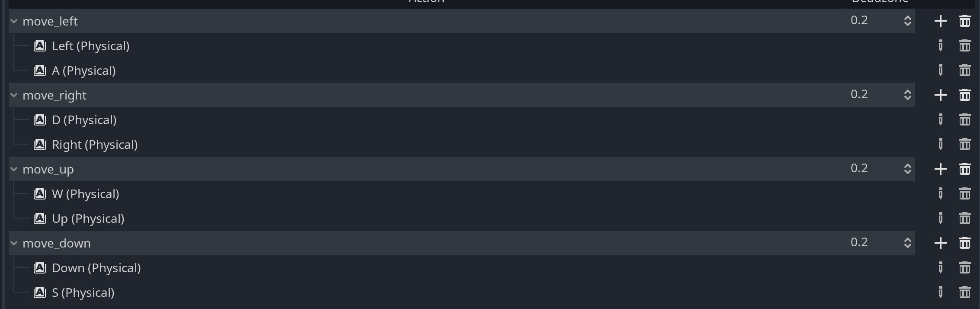This screenshot has width=980, height=309.
Task: Collapse the move_up action
Action: (x=14, y=169)
